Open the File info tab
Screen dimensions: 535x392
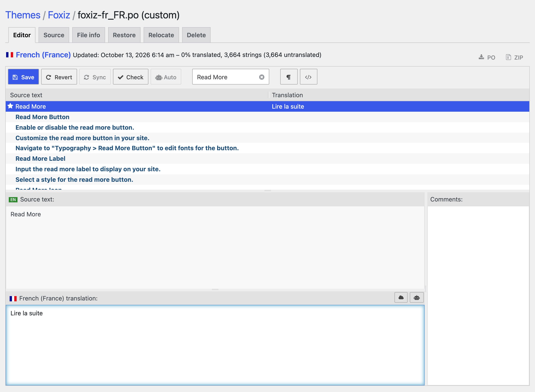[x=88, y=35]
